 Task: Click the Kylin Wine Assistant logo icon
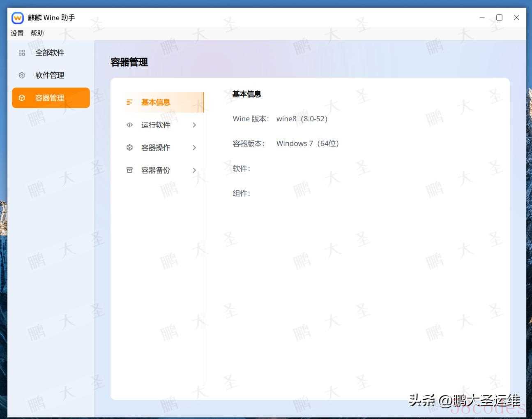(x=18, y=18)
